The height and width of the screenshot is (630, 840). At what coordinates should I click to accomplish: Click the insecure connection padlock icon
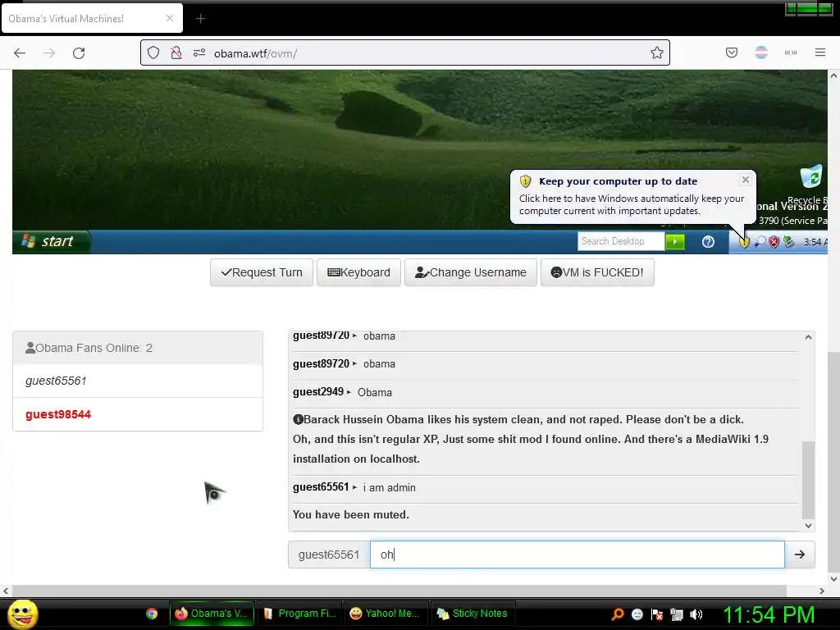tap(176, 53)
